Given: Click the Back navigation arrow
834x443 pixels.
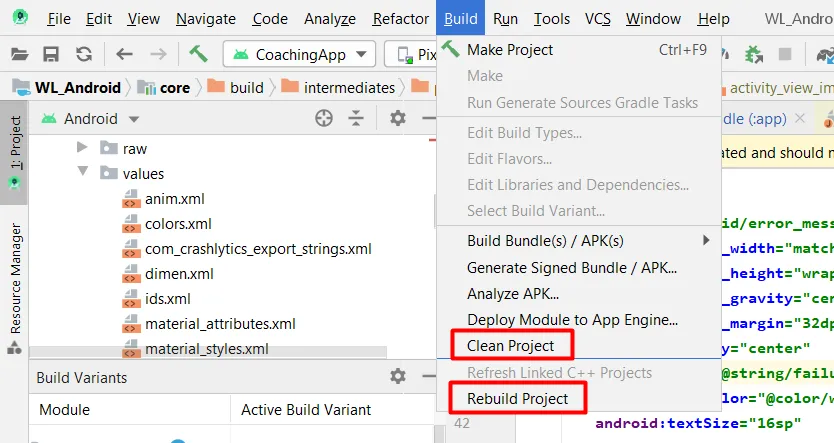Looking at the screenshot, I should (x=124, y=54).
